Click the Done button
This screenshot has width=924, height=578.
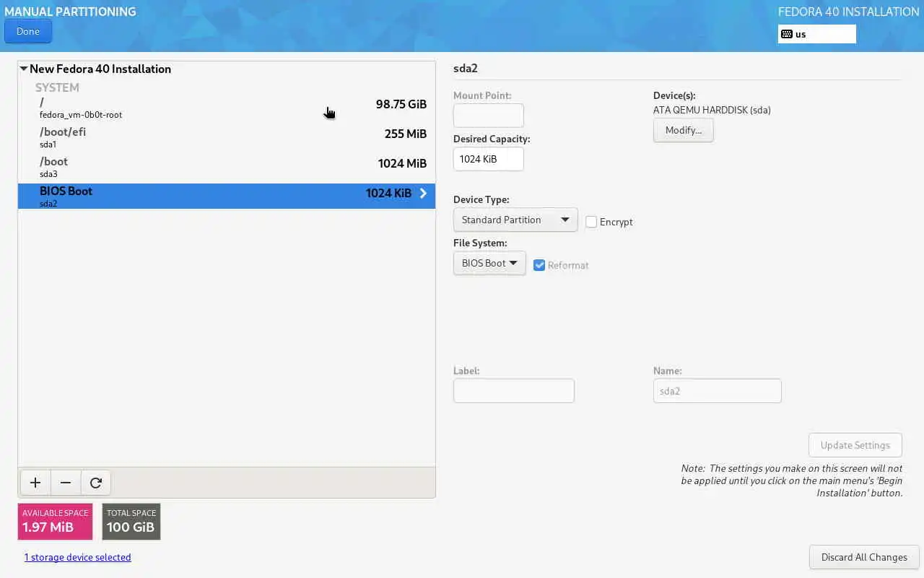pyautogui.click(x=28, y=31)
